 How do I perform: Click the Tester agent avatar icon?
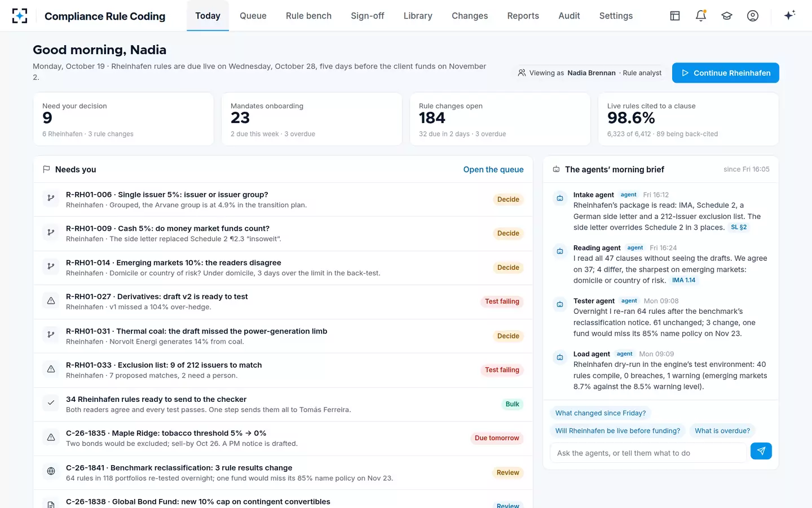[x=560, y=304]
